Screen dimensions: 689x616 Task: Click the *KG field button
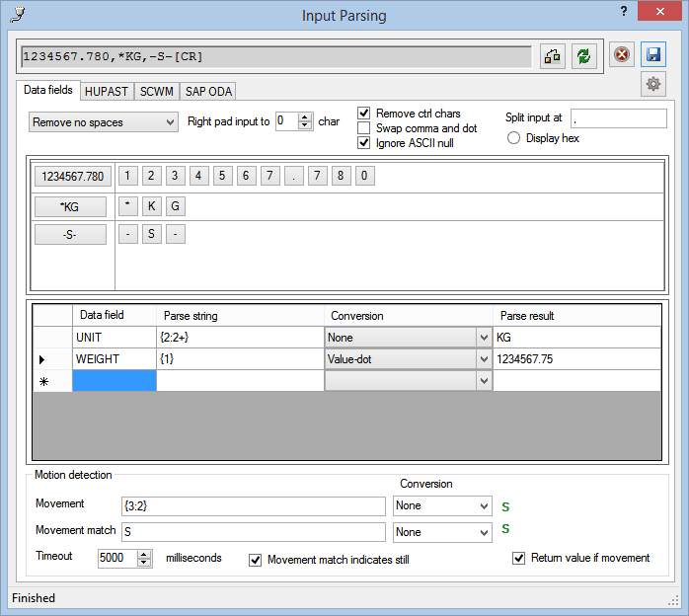pos(71,206)
